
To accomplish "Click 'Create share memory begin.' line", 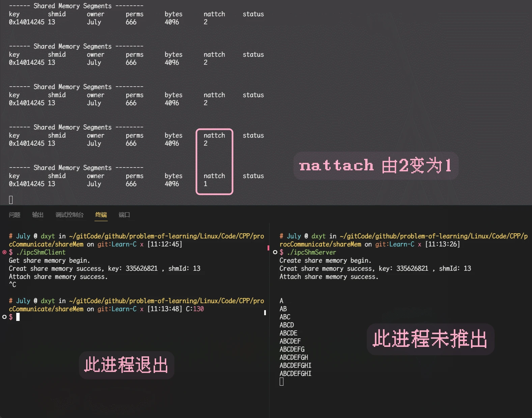I will (x=326, y=260).
